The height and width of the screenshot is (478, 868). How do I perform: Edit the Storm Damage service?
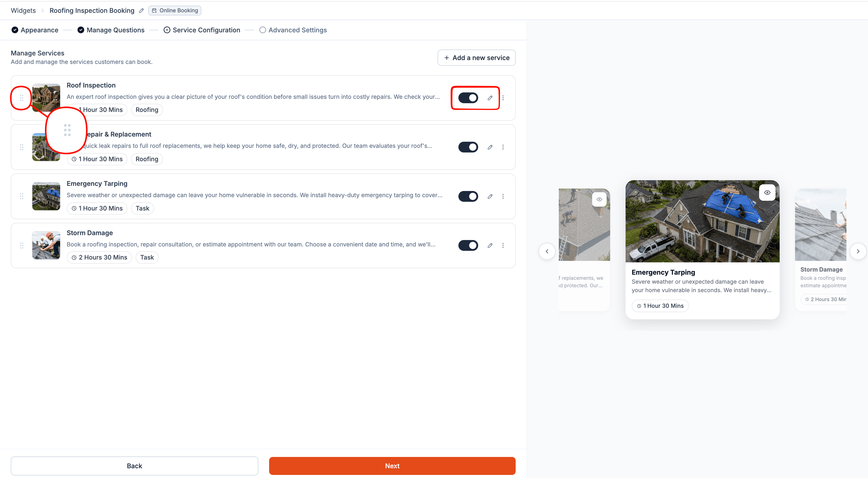click(x=490, y=246)
